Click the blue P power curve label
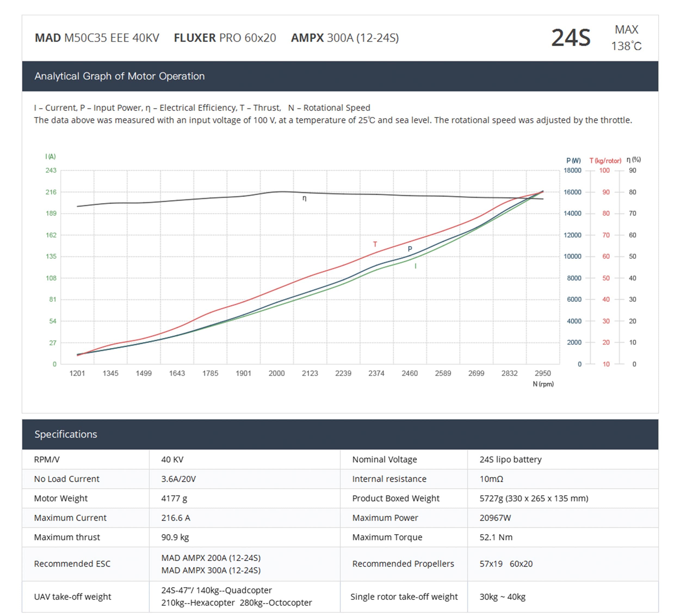Screen dimensions: 680x616 pyautogui.click(x=410, y=249)
